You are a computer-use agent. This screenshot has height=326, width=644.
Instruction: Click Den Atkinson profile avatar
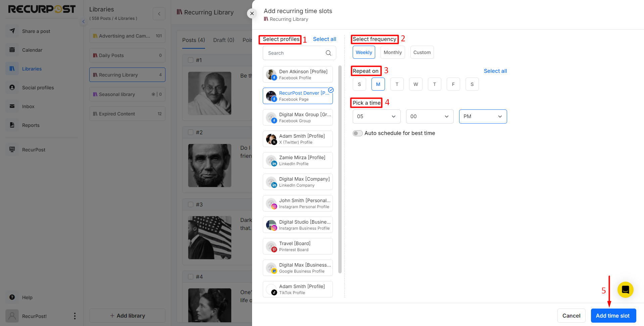pyautogui.click(x=271, y=74)
